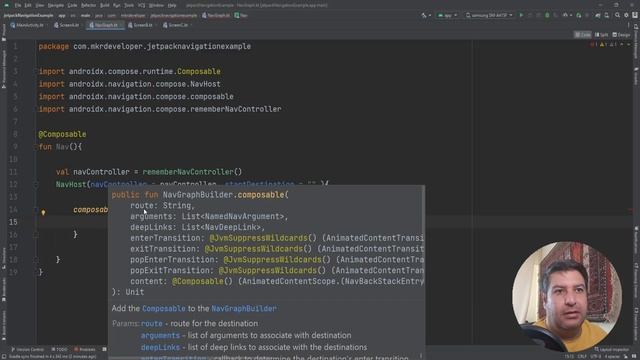This screenshot has width=640, height=360.
Task: Switch editor to Code view mode
Action: [x=582, y=35]
